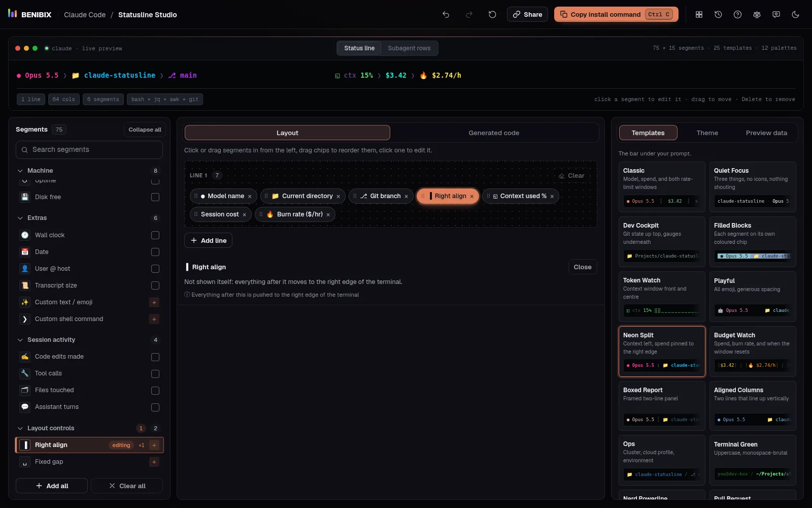Add a Fixed gap segment

click(154, 462)
